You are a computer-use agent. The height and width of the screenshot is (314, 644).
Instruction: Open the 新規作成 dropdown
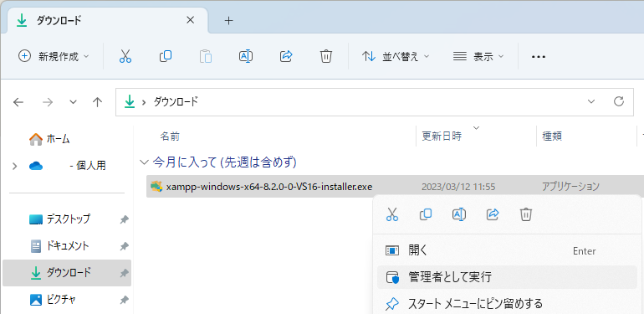[54, 56]
